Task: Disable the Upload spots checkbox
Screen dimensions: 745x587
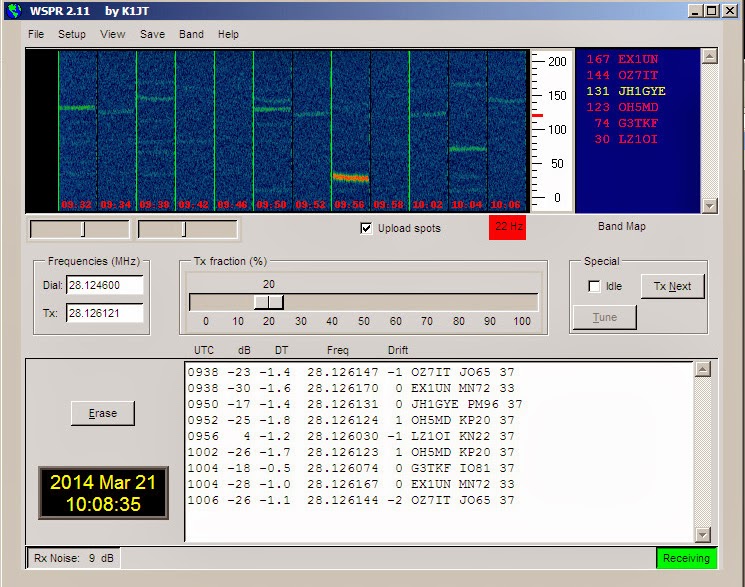Action: (x=366, y=228)
